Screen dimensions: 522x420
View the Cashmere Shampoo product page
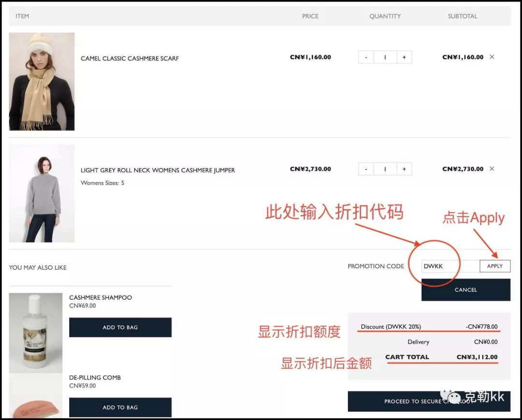tap(101, 297)
